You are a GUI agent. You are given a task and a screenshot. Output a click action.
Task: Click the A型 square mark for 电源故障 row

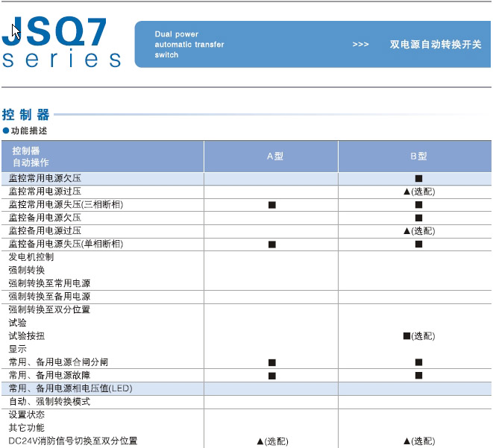point(272,376)
